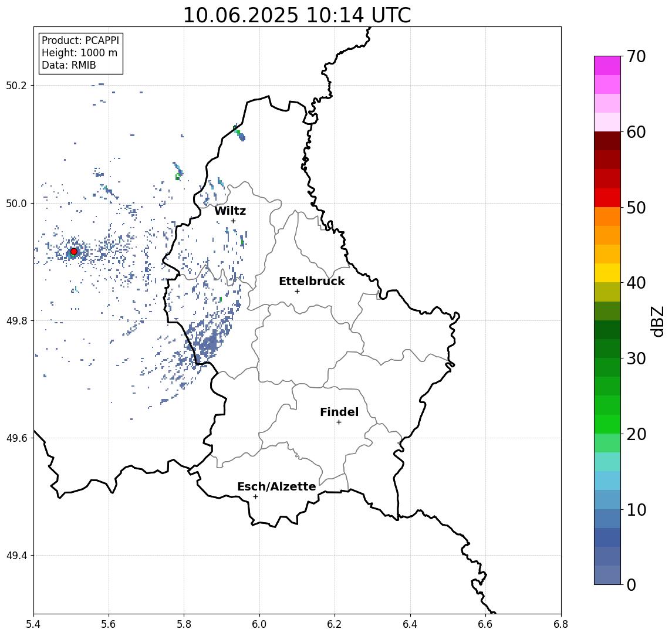Click the Wiltz station label

(x=230, y=211)
